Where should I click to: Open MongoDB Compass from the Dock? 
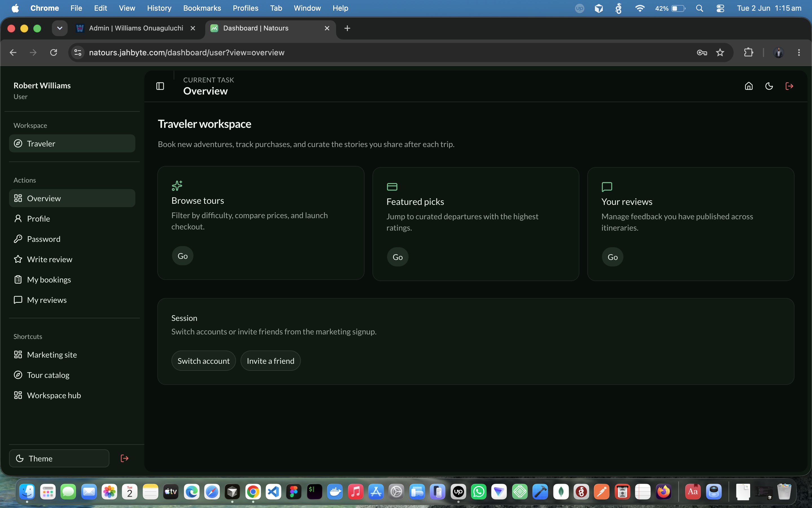click(x=561, y=492)
